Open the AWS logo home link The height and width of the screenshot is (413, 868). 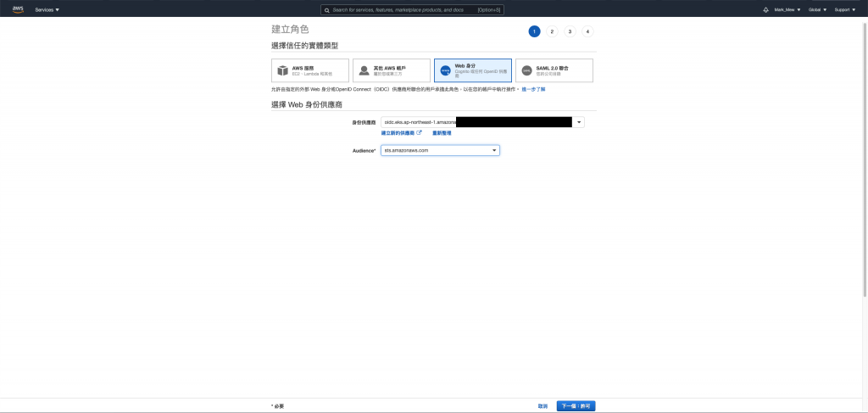pos(18,9)
